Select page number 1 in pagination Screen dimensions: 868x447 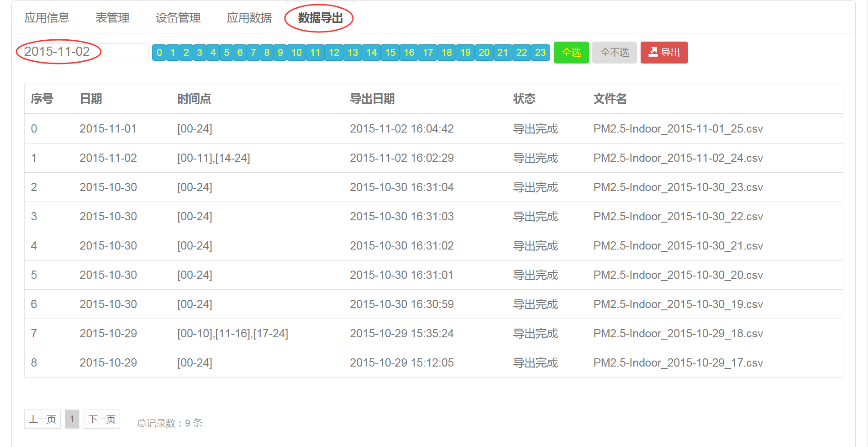[72, 419]
